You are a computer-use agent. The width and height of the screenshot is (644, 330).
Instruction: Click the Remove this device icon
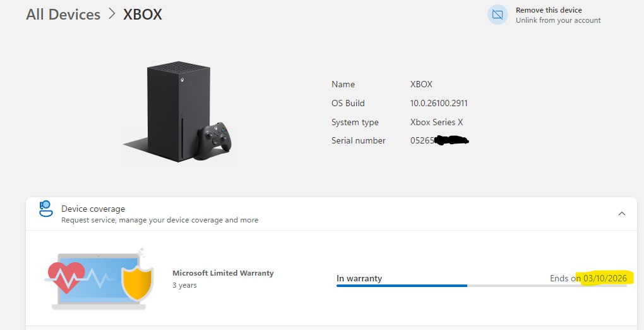pos(498,15)
